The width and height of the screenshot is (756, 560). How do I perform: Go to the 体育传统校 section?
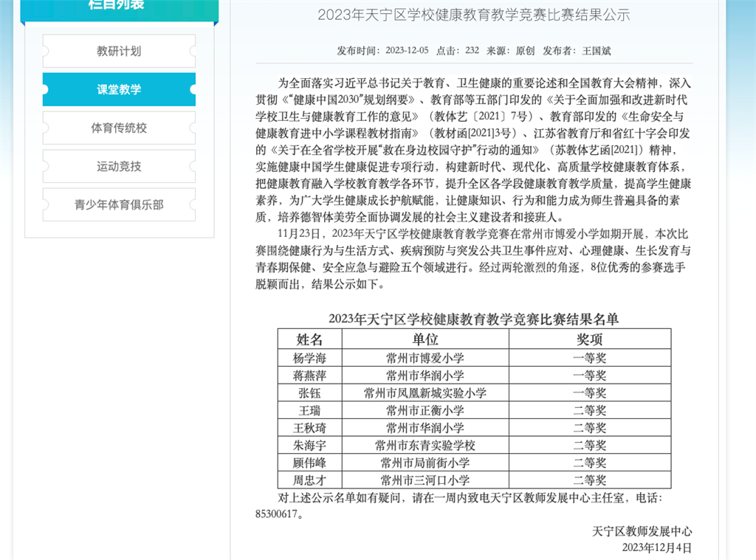pos(119,128)
